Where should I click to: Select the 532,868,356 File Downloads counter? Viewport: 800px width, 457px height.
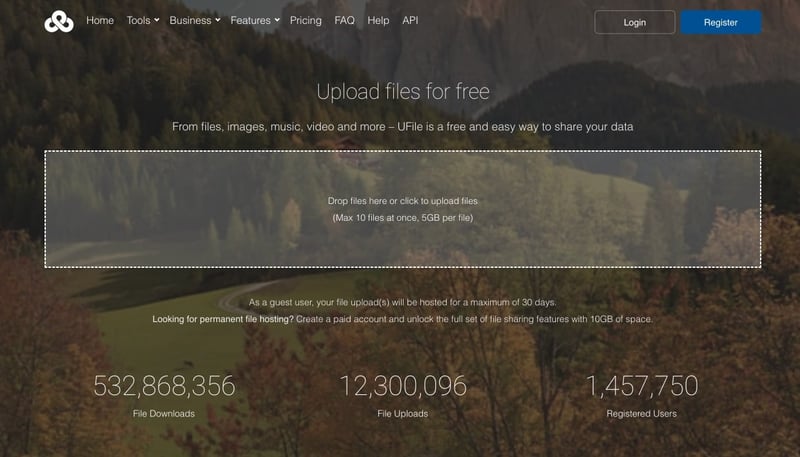164,386
